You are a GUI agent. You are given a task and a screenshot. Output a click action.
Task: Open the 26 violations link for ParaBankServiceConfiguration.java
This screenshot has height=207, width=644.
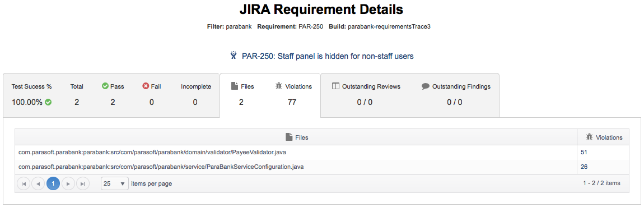584,167
